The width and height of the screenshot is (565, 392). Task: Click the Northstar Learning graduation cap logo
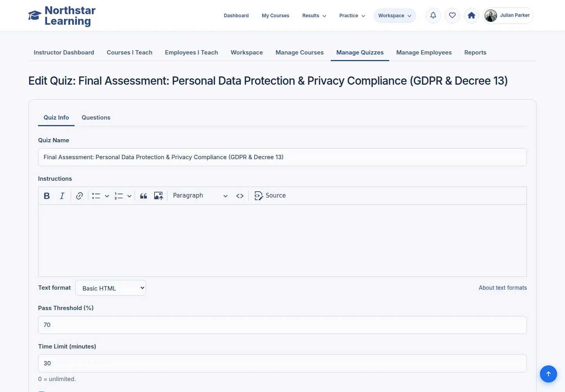click(35, 16)
